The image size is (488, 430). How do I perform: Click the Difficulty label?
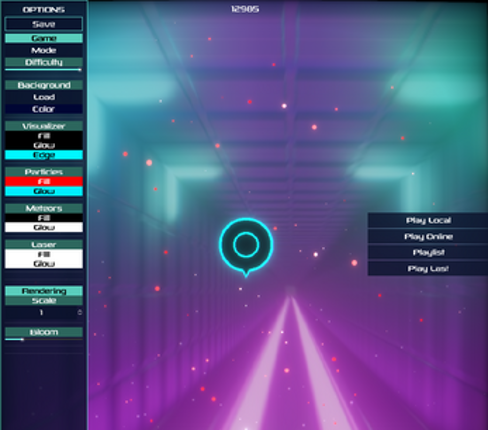(44, 62)
